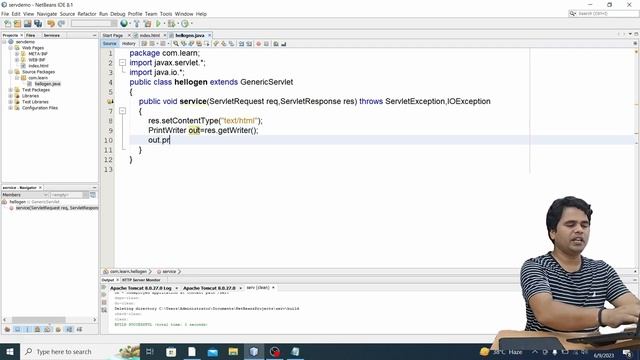
Task: Click the Debug Project toolbar icon
Action: tap(171, 24)
